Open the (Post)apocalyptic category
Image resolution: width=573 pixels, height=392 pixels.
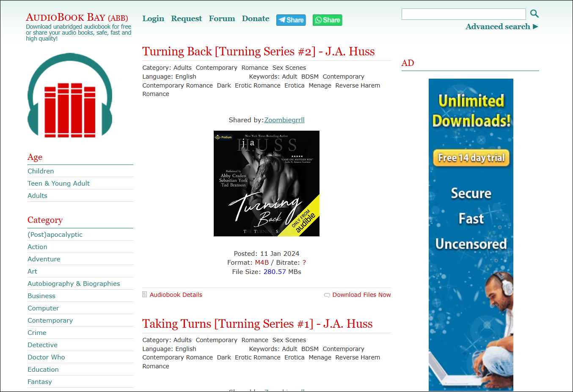click(x=55, y=235)
